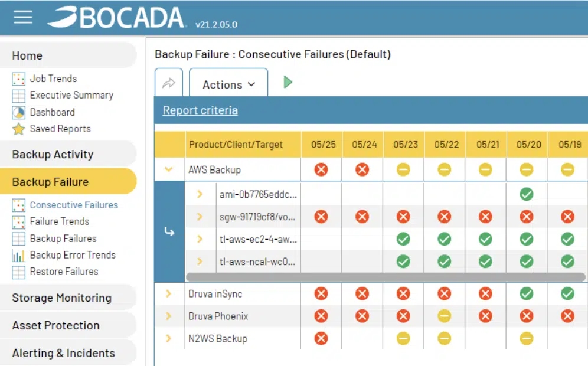
Task: Open the Backup Activity section
Action: click(x=68, y=154)
